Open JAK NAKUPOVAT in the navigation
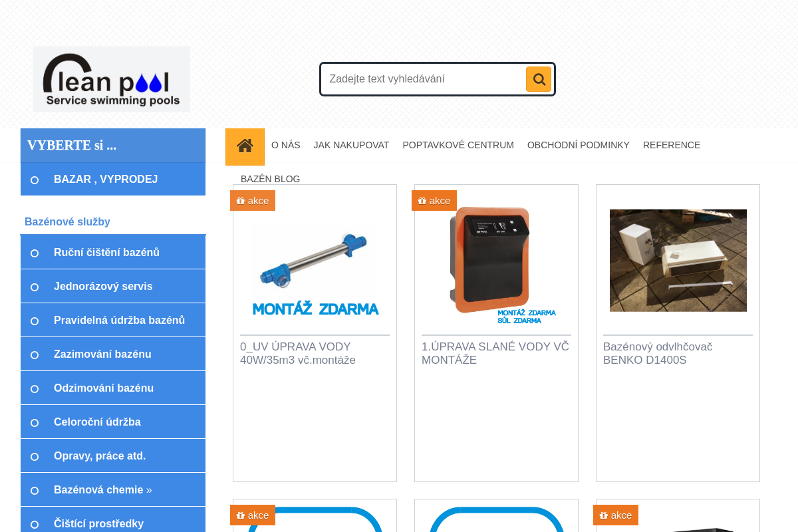This screenshot has width=798, height=532. [x=351, y=145]
